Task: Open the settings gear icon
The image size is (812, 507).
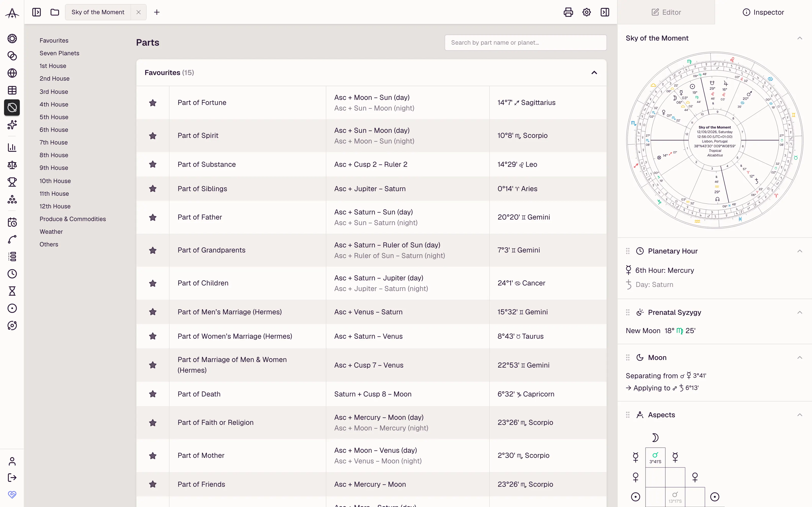Action: pos(586,12)
